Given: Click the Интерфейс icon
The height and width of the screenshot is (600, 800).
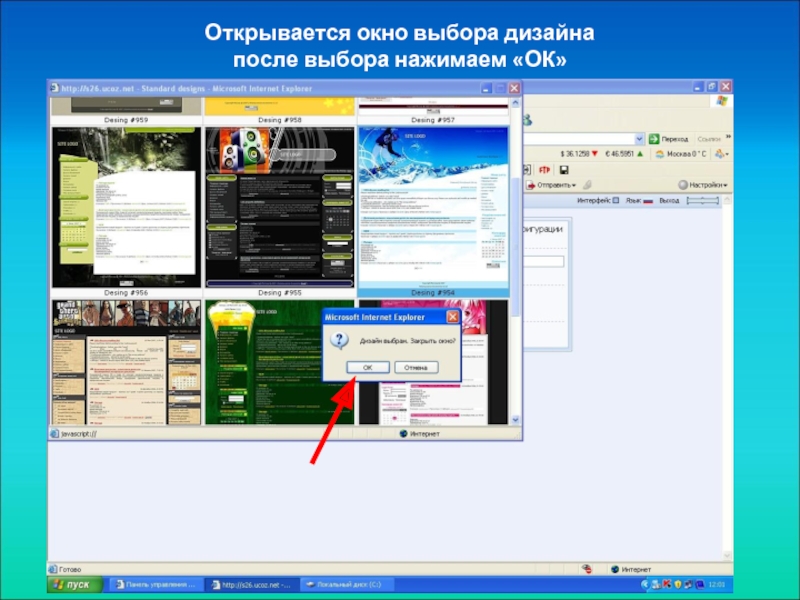Looking at the screenshot, I should (615, 201).
